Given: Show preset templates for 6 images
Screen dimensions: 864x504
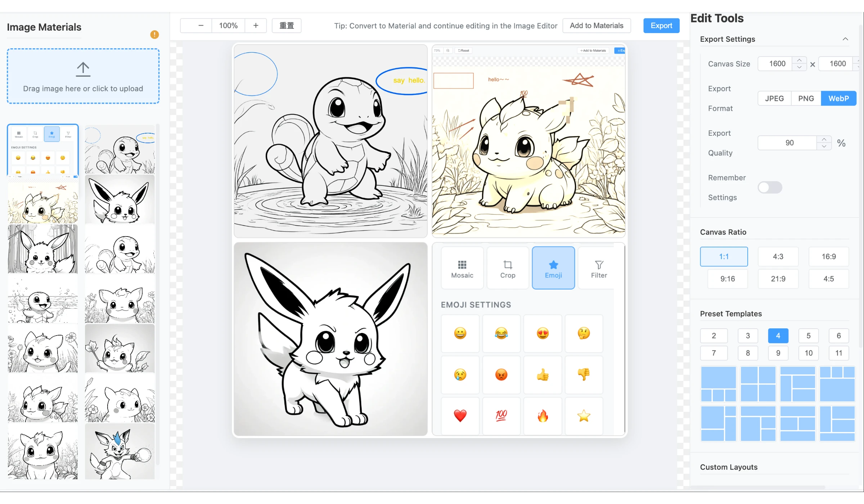Looking at the screenshot, I should click(839, 336).
